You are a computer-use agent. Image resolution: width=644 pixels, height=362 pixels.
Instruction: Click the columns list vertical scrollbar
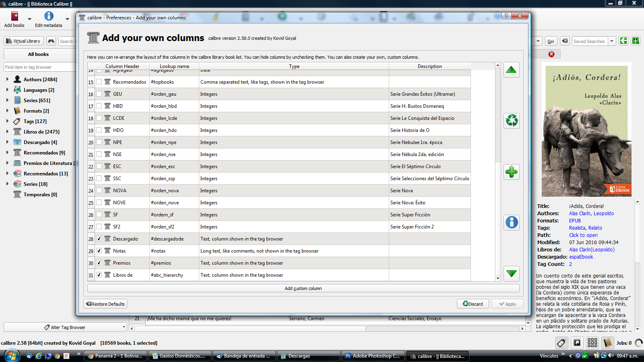point(498,171)
